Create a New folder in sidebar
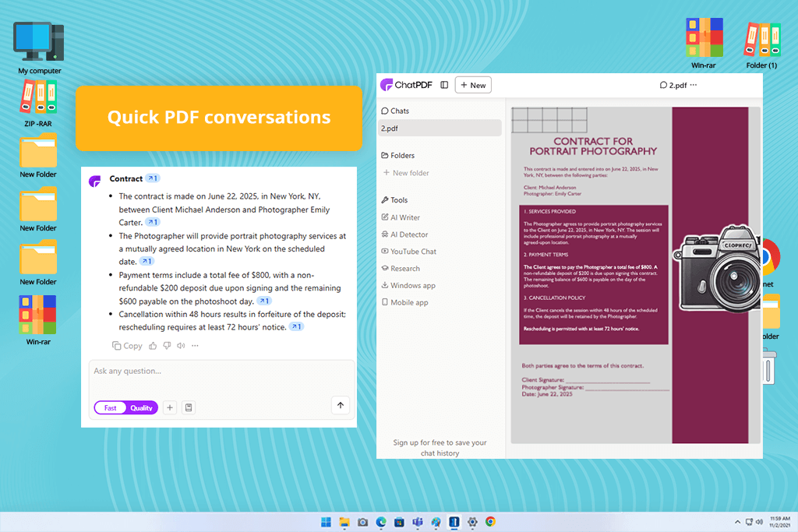This screenshot has width=798, height=532. tap(406, 173)
